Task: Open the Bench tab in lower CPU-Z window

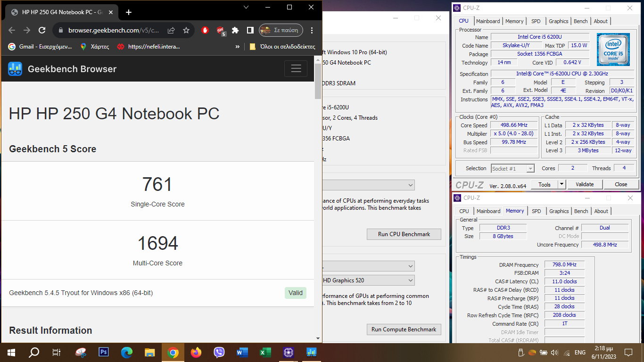Action: point(581,211)
